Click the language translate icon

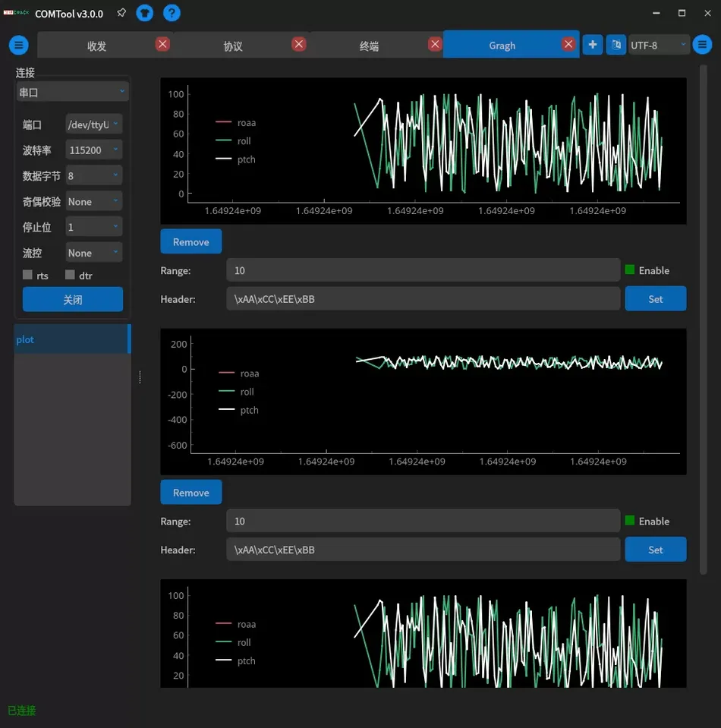tap(616, 45)
